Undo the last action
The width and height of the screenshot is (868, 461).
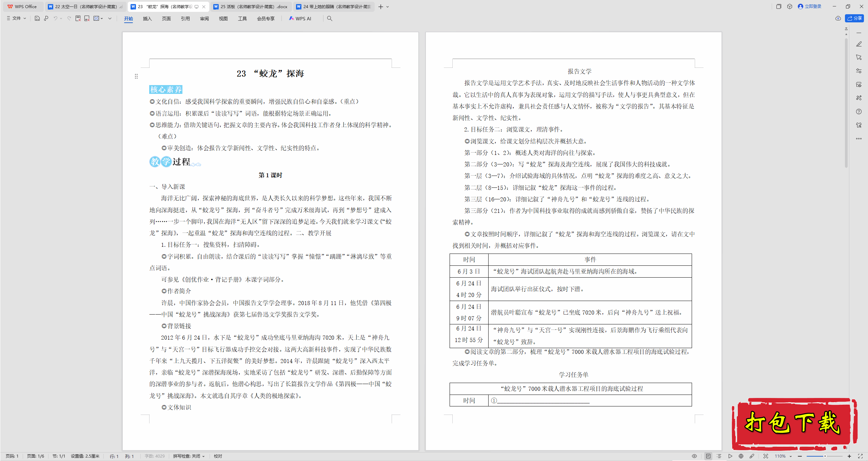pyautogui.click(x=55, y=18)
